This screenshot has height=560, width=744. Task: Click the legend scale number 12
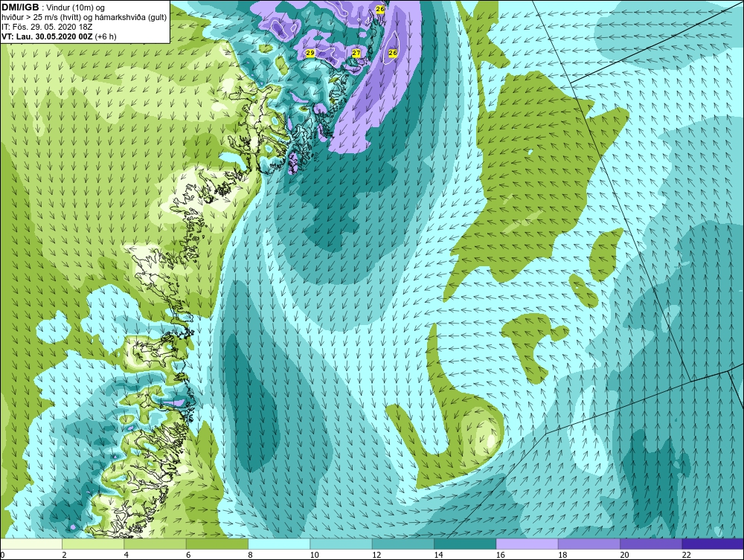pyautogui.click(x=376, y=556)
